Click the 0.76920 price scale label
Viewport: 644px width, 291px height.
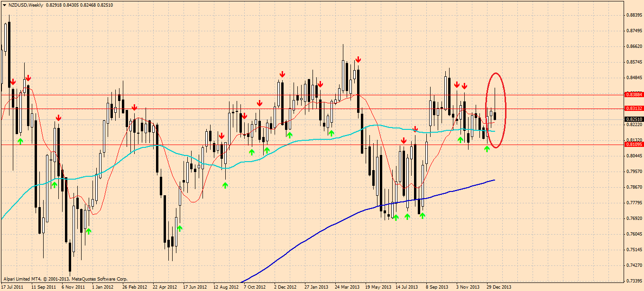click(x=634, y=218)
